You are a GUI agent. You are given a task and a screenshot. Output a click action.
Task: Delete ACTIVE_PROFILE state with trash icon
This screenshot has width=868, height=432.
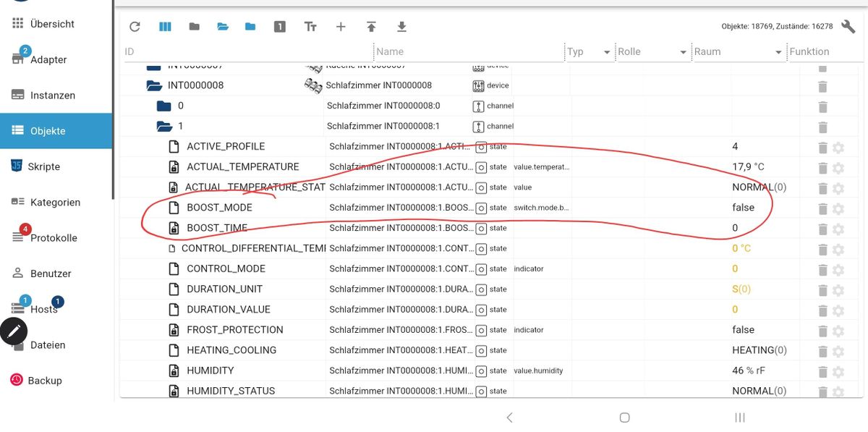[x=822, y=148]
